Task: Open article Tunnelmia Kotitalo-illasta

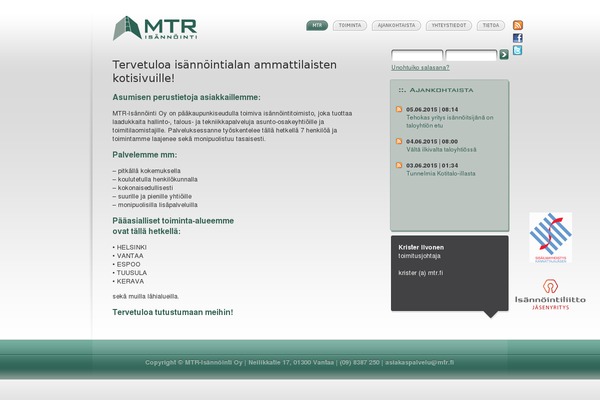Action: [x=441, y=173]
